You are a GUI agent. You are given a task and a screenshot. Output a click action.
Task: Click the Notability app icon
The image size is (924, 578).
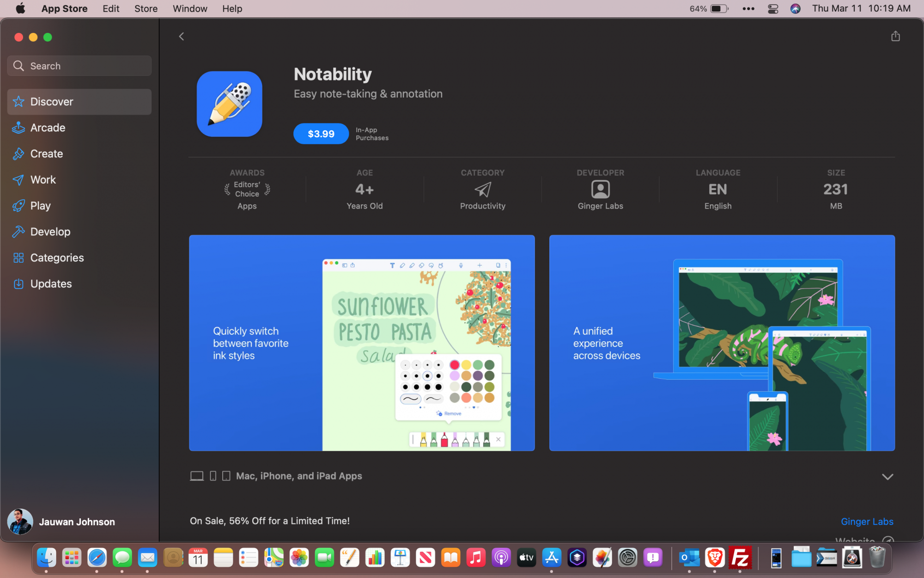230,104
